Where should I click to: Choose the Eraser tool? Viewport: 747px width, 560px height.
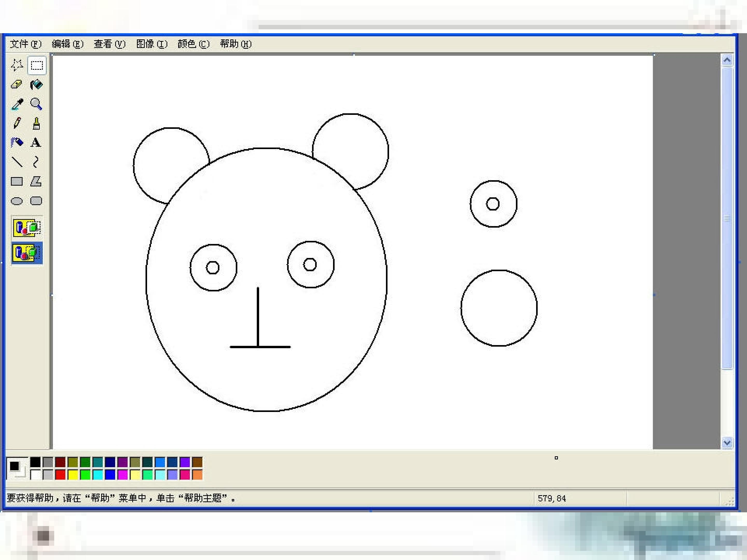[17, 84]
